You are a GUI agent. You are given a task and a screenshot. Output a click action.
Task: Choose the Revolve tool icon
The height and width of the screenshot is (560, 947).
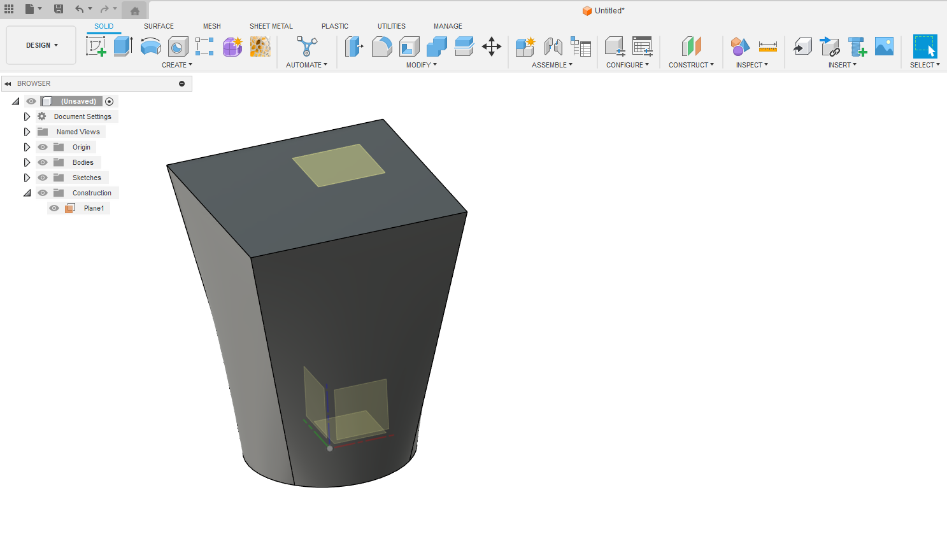pyautogui.click(x=151, y=46)
